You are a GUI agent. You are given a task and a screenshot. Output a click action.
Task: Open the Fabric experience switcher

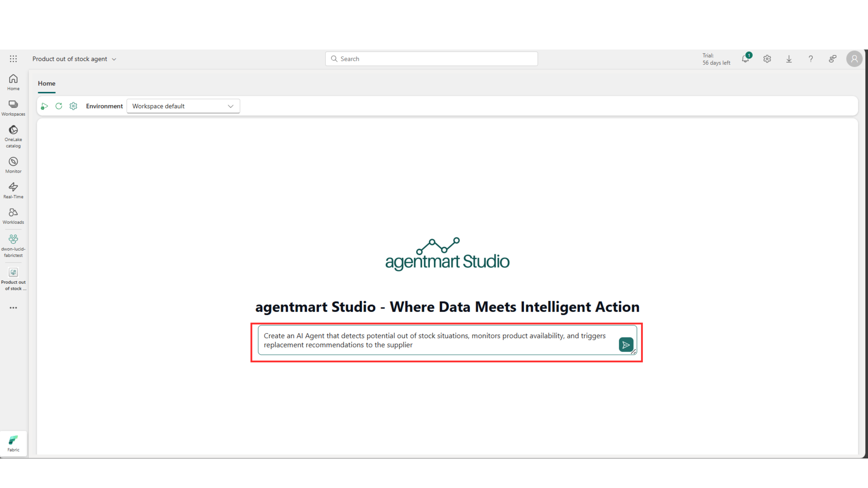[13, 443]
